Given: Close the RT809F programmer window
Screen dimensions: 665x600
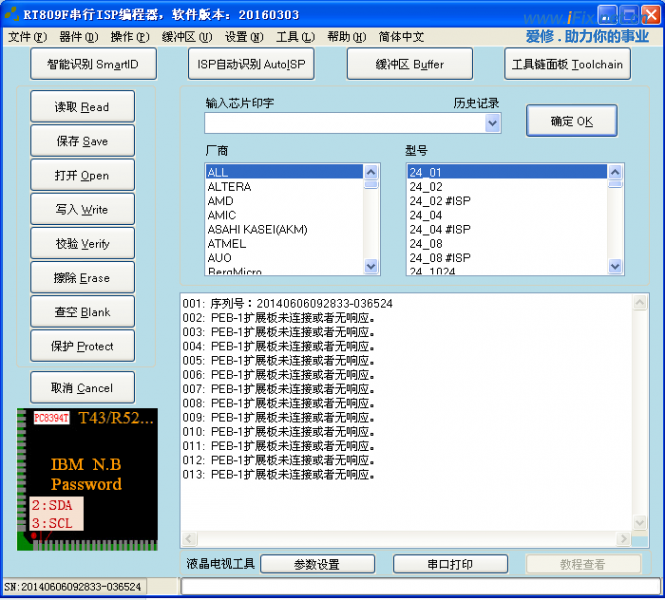Looking at the screenshot, I should tap(651, 15).
